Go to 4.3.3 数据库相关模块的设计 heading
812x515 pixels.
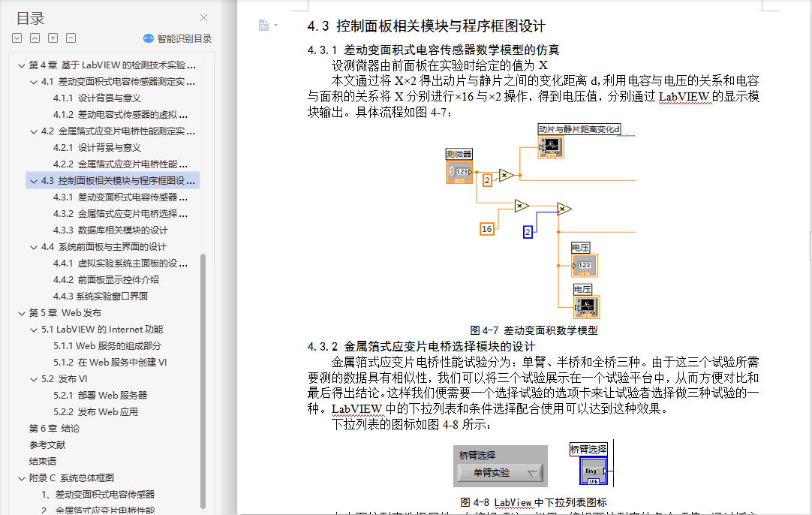pyautogui.click(x=110, y=230)
